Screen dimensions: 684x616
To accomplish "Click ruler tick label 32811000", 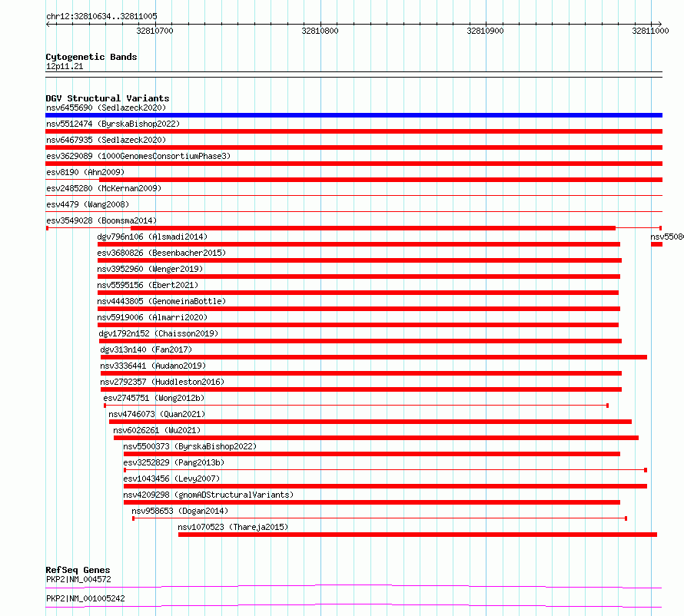I will [x=650, y=31].
